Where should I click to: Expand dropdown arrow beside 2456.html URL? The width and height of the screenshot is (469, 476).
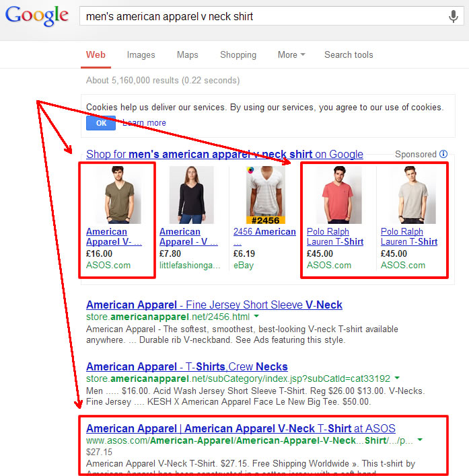tap(256, 316)
